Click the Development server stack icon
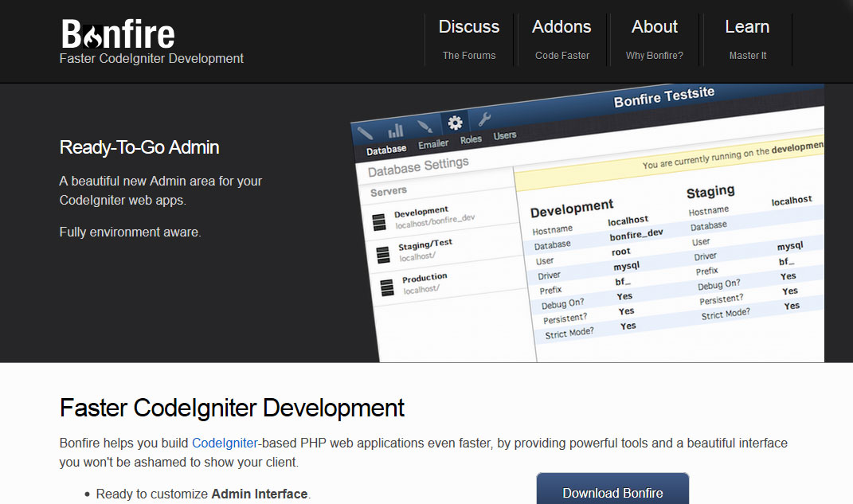 [x=379, y=222]
